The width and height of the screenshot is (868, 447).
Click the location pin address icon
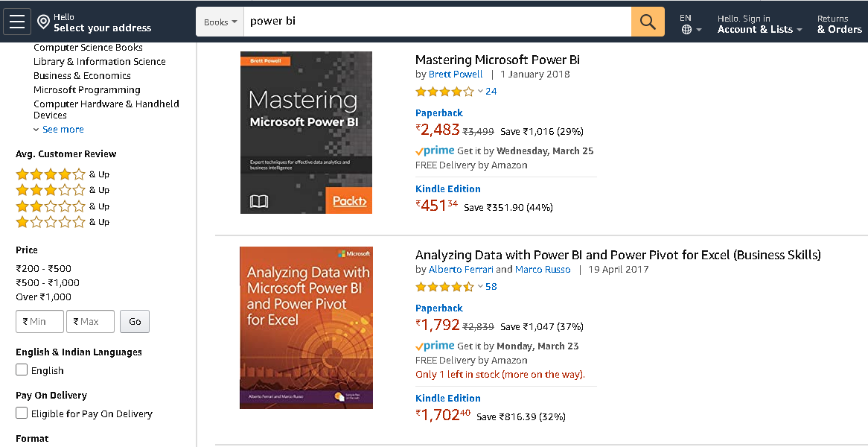coord(43,22)
